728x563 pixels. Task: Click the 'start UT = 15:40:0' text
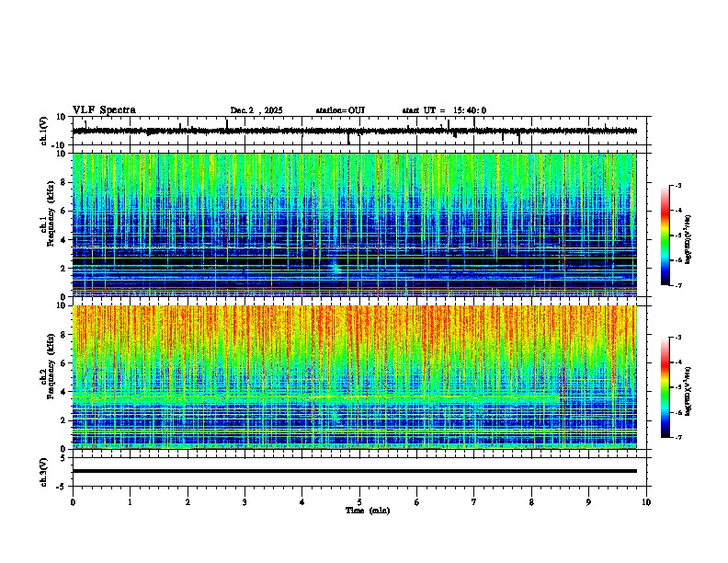click(444, 110)
